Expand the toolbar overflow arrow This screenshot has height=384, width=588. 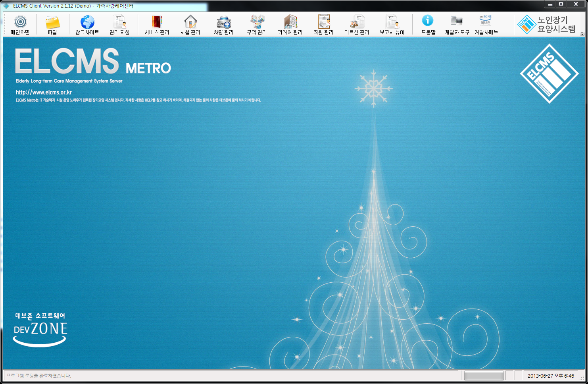582,34
